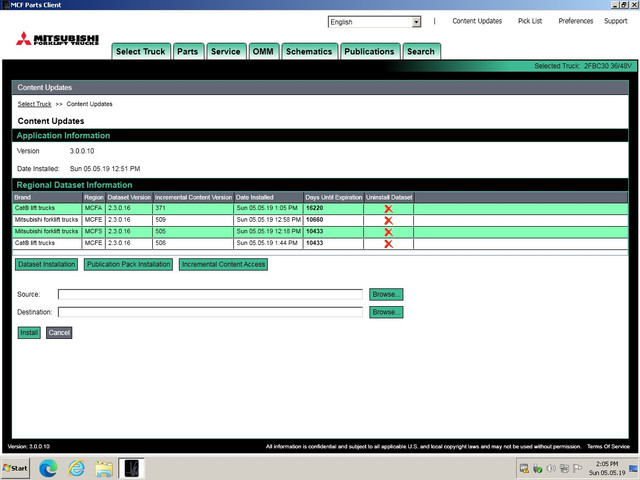Open the OMM tab

coord(263,51)
